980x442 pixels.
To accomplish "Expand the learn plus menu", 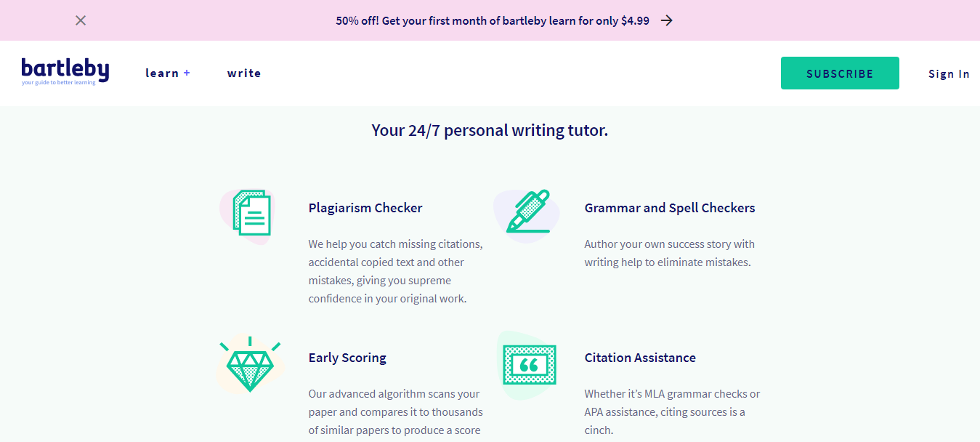I will pyautogui.click(x=162, y=73).
